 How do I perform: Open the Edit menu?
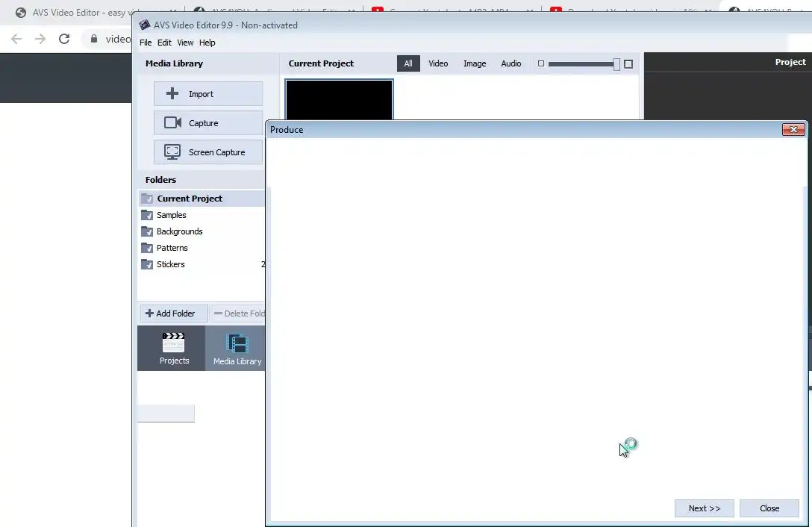pos(164,43)
